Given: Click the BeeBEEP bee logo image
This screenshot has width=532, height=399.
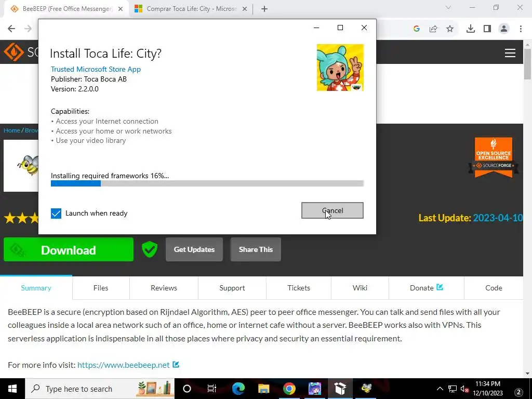Looking at the screenshot, I should point(21,166).
